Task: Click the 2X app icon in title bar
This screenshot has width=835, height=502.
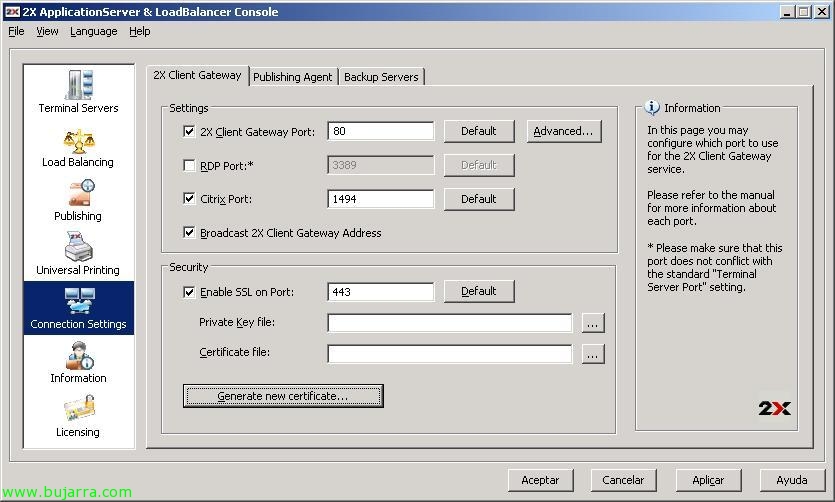Action: coord(12,12)
